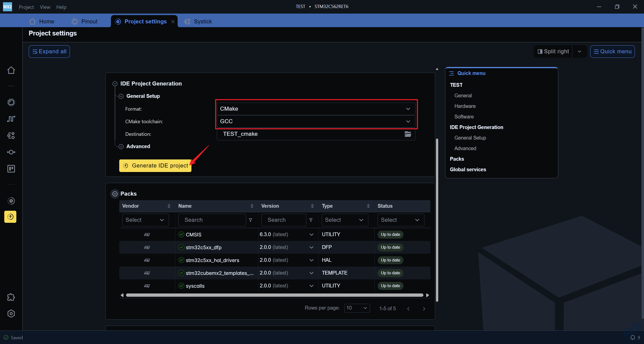The image size is (644, 344).
Task: Click the ST vendor logo in syscalls row
Action: click(x=147, y=286)
